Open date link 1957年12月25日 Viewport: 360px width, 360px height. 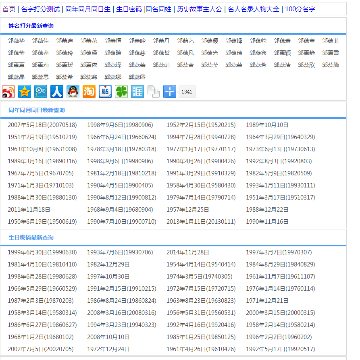tap(188, 210)
